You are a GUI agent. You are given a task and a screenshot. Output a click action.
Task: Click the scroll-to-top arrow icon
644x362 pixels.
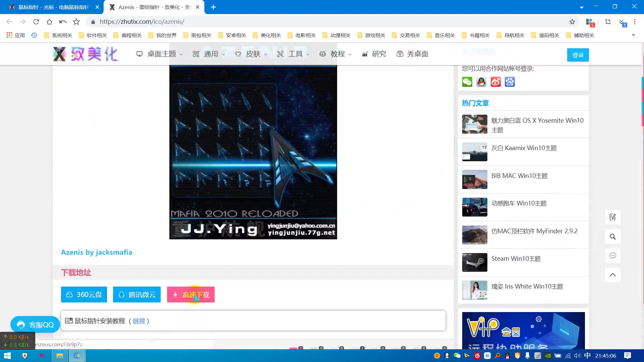pyautogui.click(x=612, y=275)
